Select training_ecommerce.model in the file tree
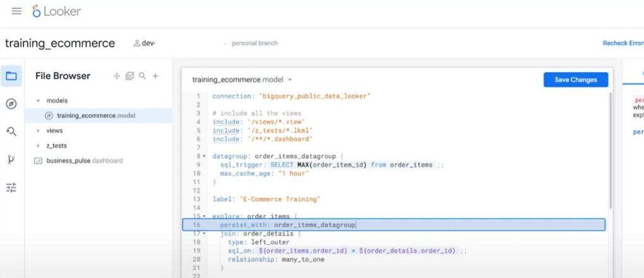This screenshot has width=644, height=278. point(98,116)
